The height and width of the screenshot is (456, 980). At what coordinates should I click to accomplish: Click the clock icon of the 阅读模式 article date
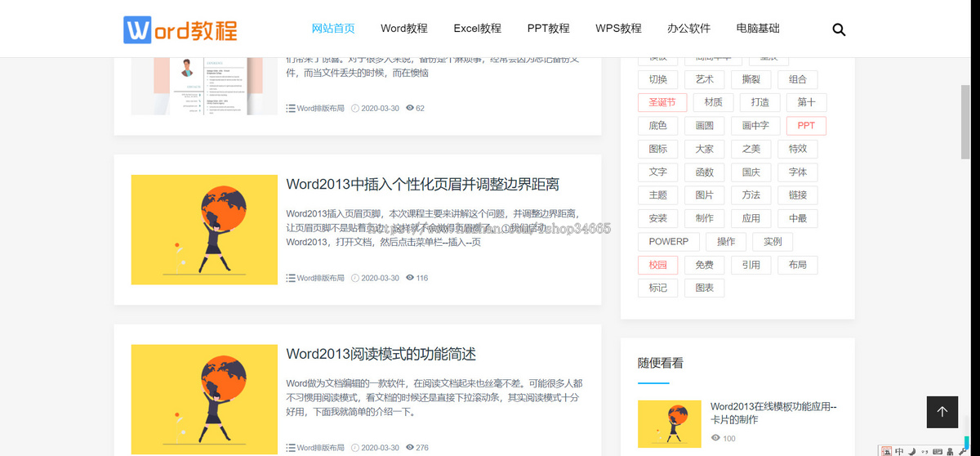tap(355, 448)
